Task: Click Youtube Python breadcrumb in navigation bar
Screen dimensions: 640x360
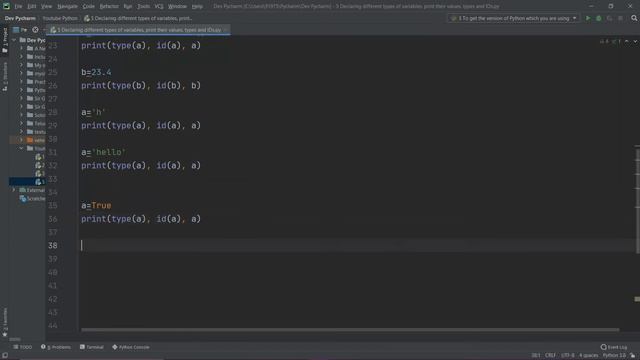Action: pyautogui.click(x=60, y=18)
